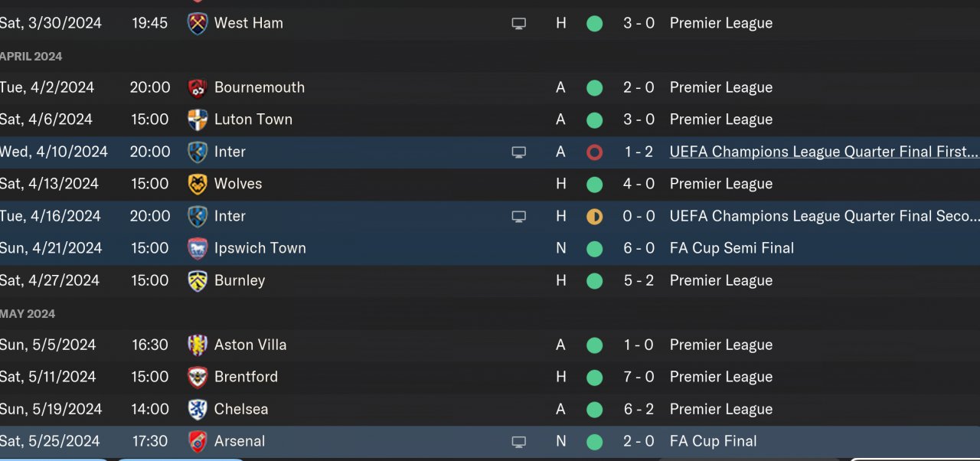Open the FA Cup Final competition link
This screenshot has height=461, width=980.
[x=713, y=441]
